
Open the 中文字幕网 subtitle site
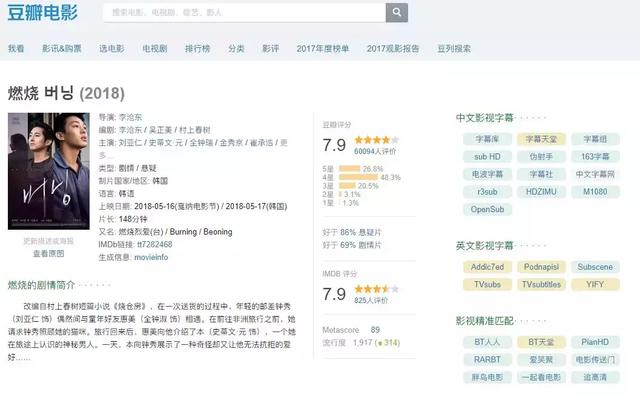click(x=595, y=174)
